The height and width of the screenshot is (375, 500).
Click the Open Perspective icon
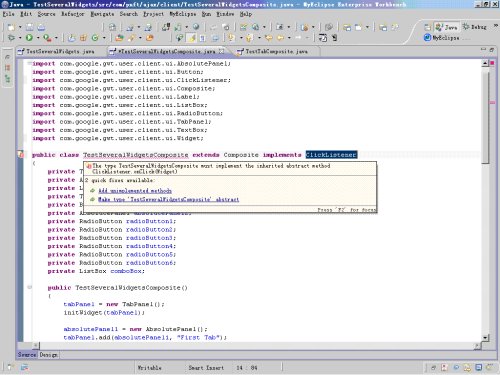(427, 27)
